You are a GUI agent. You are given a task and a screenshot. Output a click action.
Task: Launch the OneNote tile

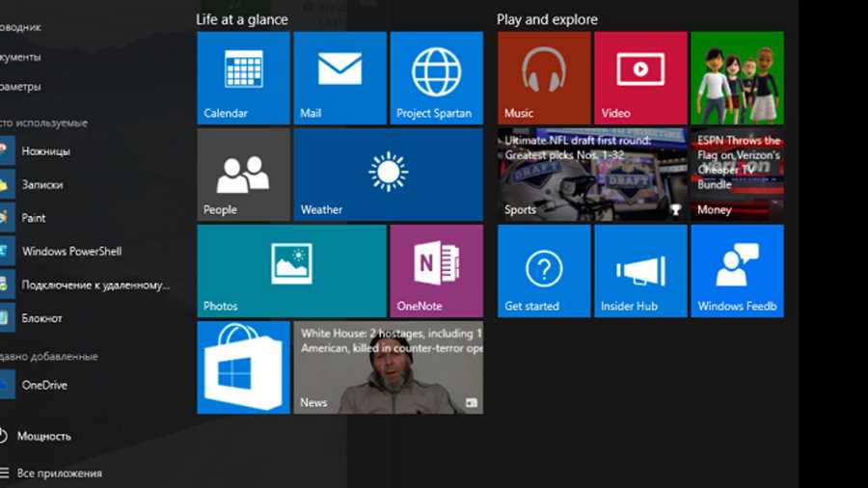point(436,271)
